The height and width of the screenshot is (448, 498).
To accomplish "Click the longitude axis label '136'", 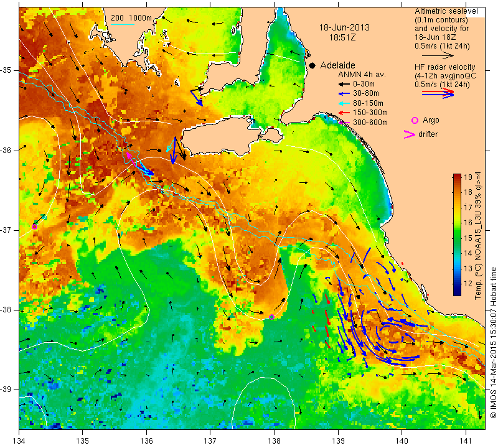I will pos(146,441).
